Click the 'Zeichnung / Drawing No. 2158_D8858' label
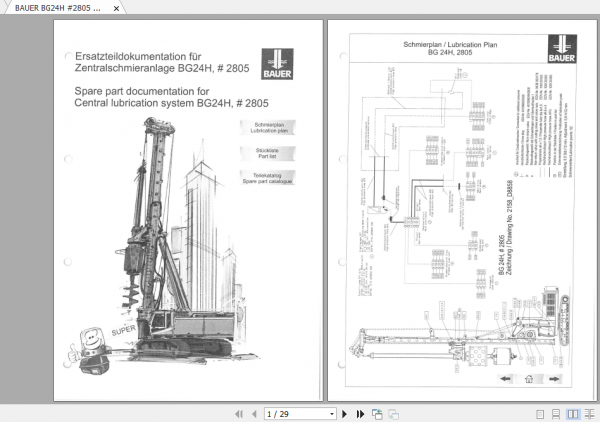The width and height of the screenshot is (600, 422). point(510,228)
